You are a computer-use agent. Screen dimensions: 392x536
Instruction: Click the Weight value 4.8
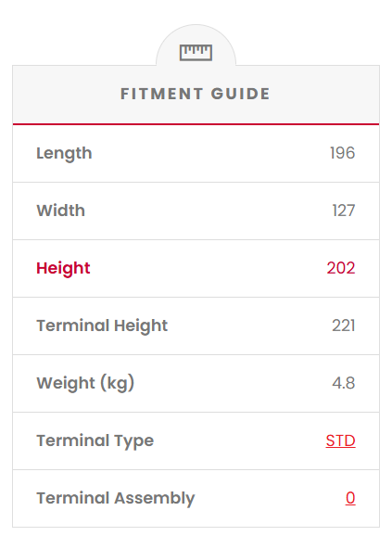pos(344,383)
